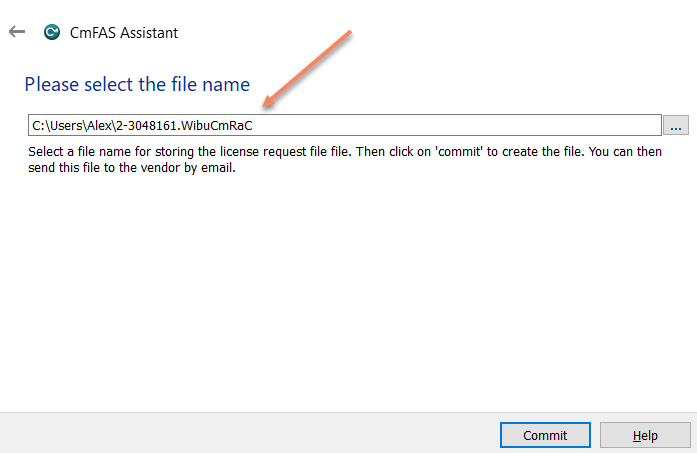
Task: Click the "CmFAS Assistant" window title text
Action: coord(124,32)
